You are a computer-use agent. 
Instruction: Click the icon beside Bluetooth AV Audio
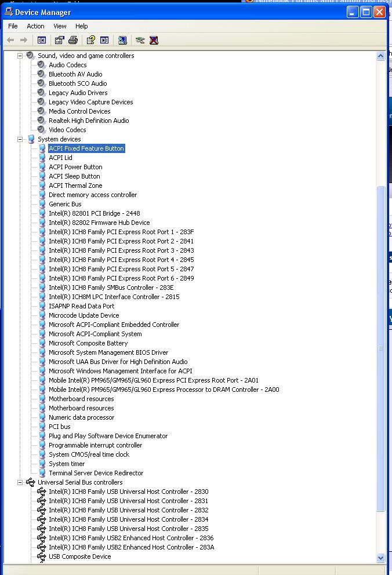[41, 74]
